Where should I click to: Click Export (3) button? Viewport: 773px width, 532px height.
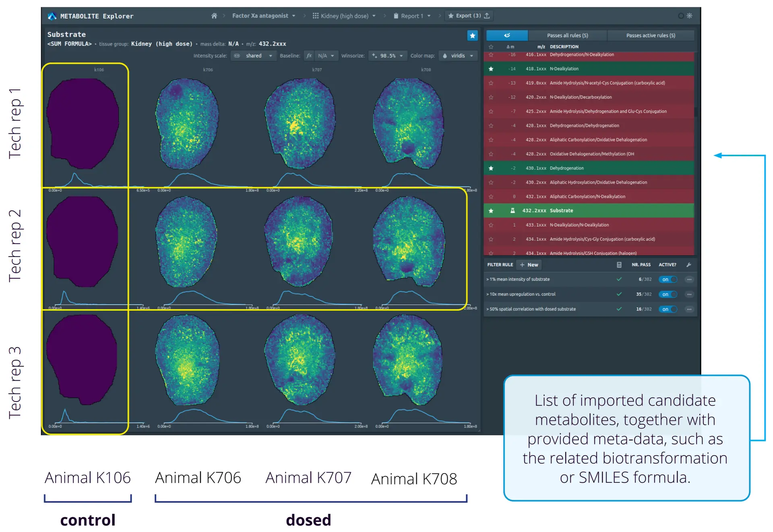[x=469, y=16]
